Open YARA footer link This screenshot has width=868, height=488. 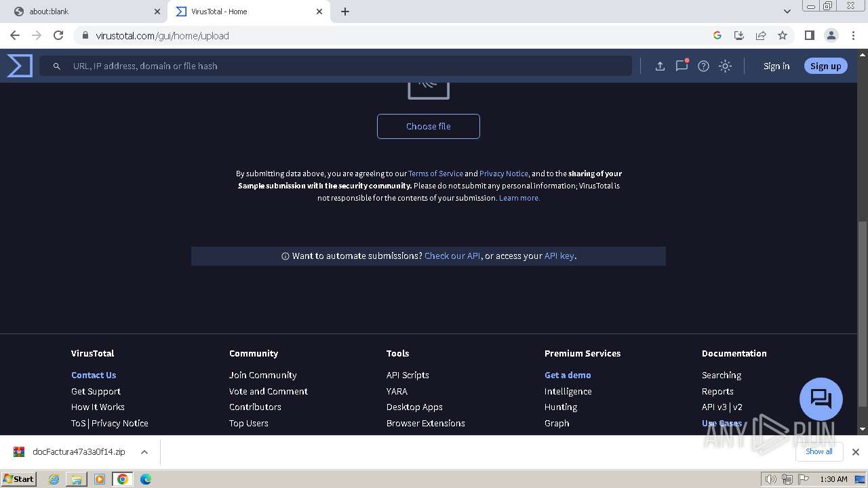pyautogui.click(x=397, y=391)
